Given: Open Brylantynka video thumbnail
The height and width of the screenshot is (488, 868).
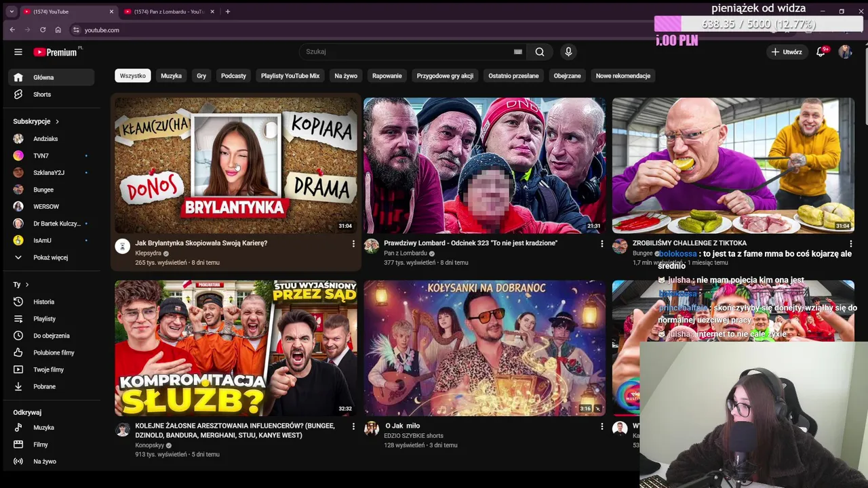Looking at the screenshot, I should point(236,165).
